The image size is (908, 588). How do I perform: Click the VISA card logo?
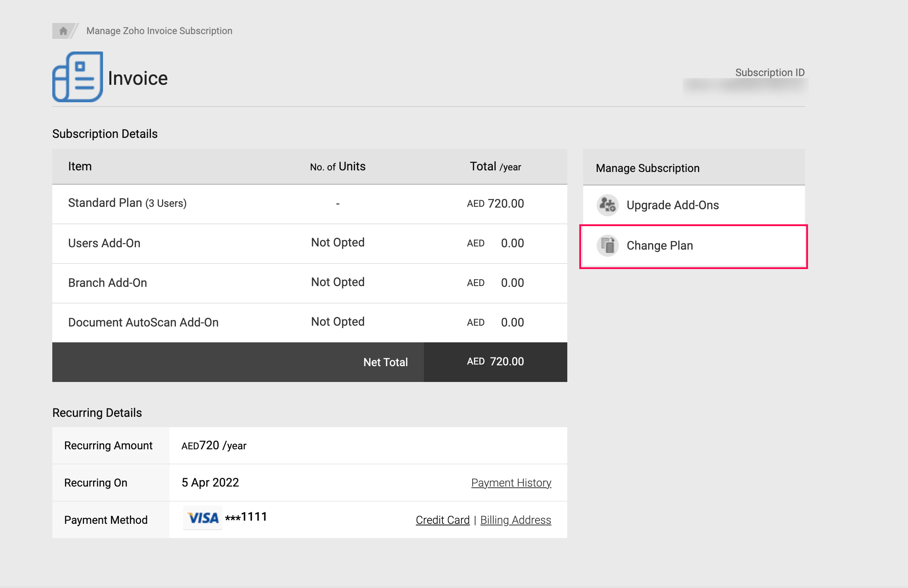tap(203, 517)
